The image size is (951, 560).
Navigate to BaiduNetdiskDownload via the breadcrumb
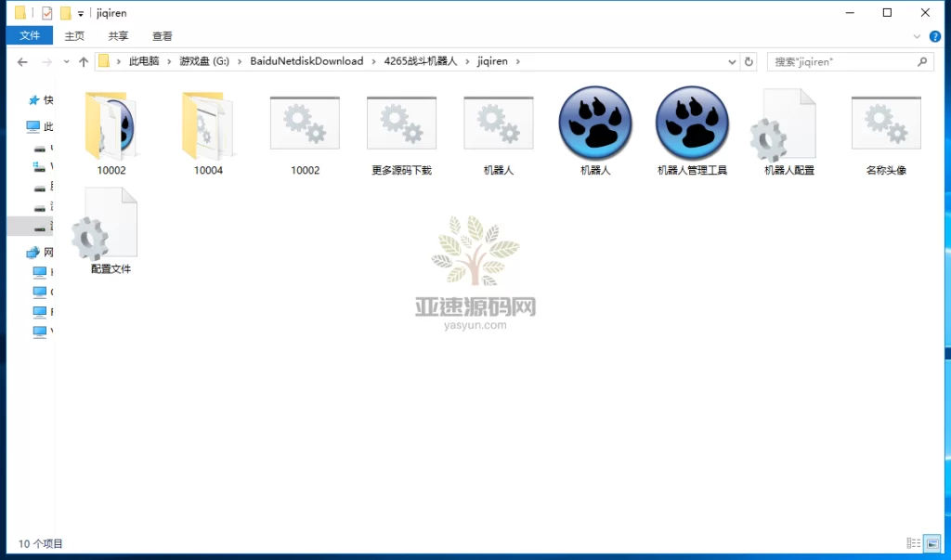306,61
